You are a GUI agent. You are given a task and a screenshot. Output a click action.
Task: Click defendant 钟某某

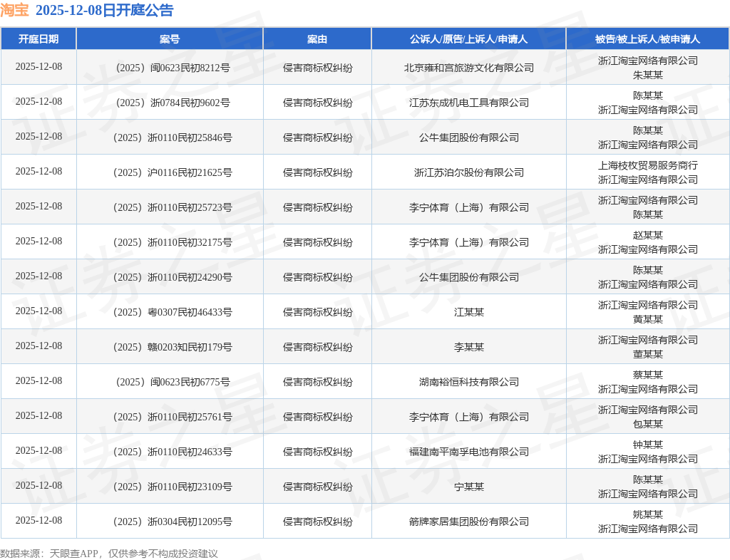[647, 445]
